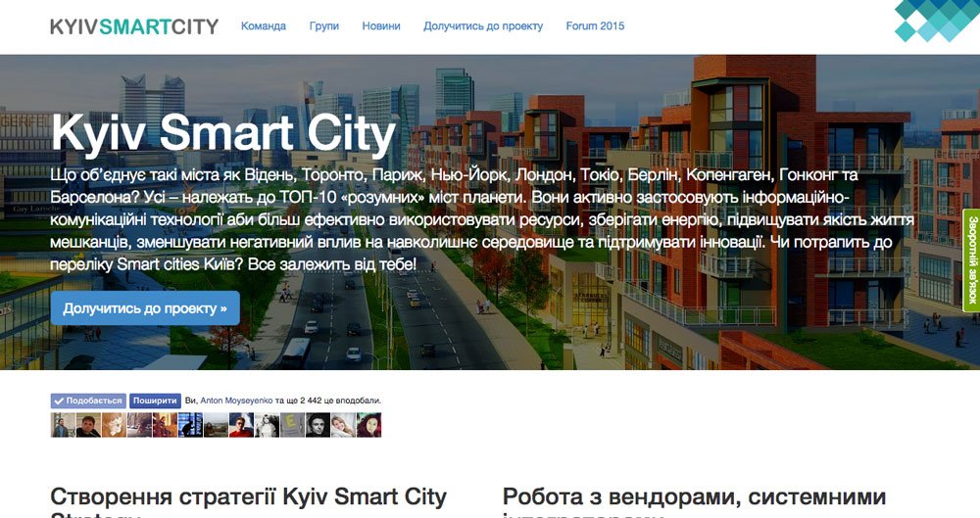
Task: Click the last Facebook fan avatar on right
Action: [x=368, y=425]
